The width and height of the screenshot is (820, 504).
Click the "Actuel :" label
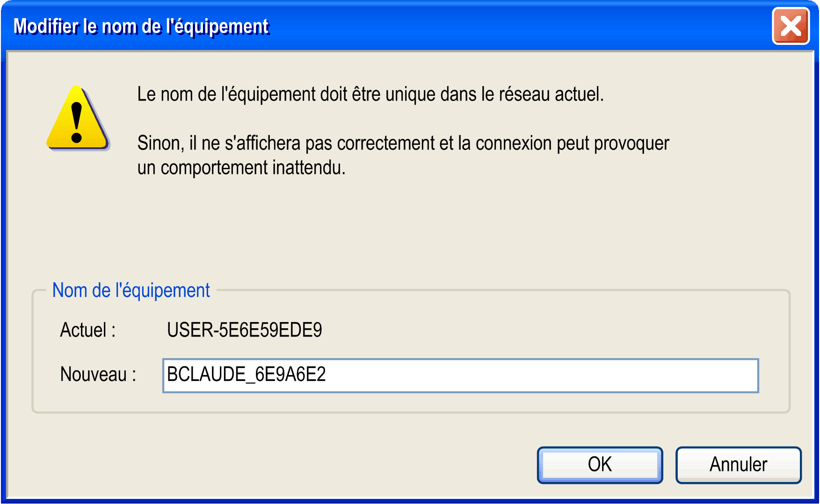coord(87,330)
